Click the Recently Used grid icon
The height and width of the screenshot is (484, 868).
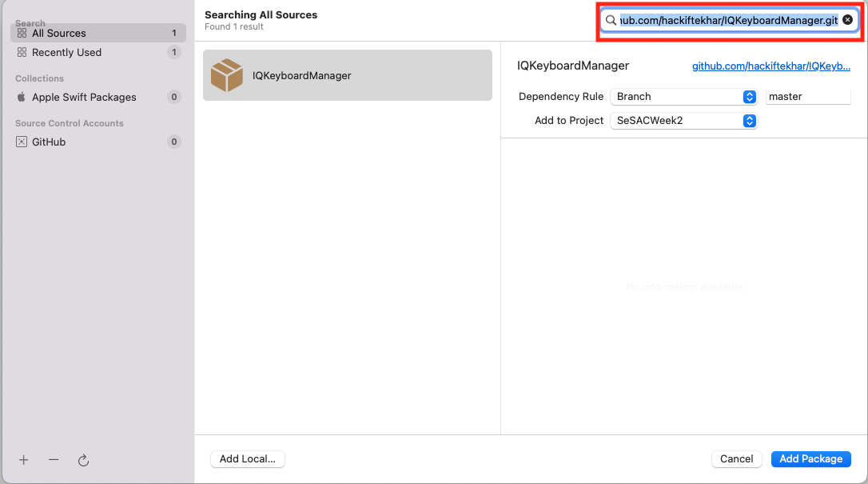pos(22,53)
